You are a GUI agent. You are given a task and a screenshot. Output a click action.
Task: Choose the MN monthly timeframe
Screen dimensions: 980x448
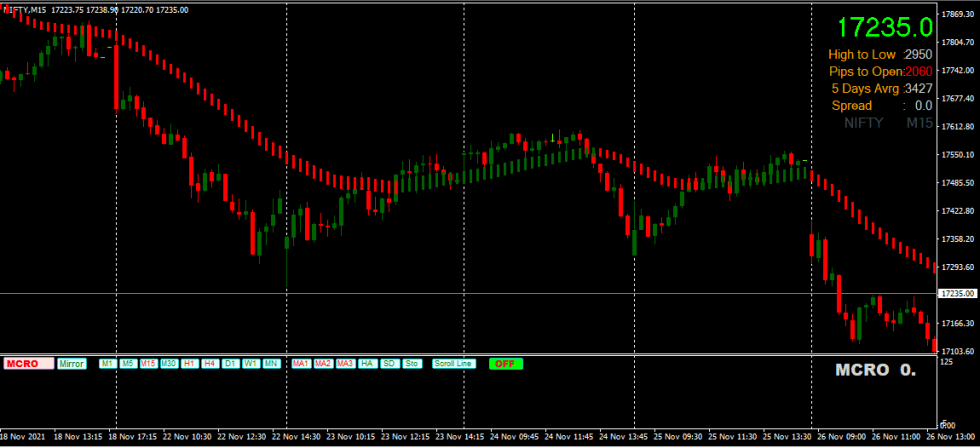[x=271, y=364]
